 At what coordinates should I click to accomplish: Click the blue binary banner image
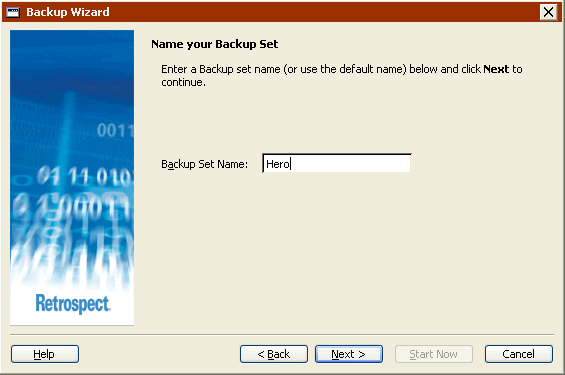click(x=72, y=177)
